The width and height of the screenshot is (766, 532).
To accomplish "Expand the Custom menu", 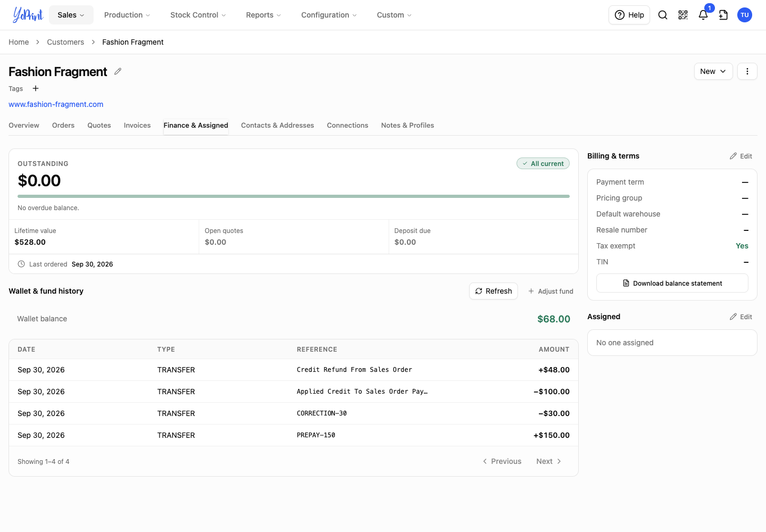I will (x=394, y=15).
